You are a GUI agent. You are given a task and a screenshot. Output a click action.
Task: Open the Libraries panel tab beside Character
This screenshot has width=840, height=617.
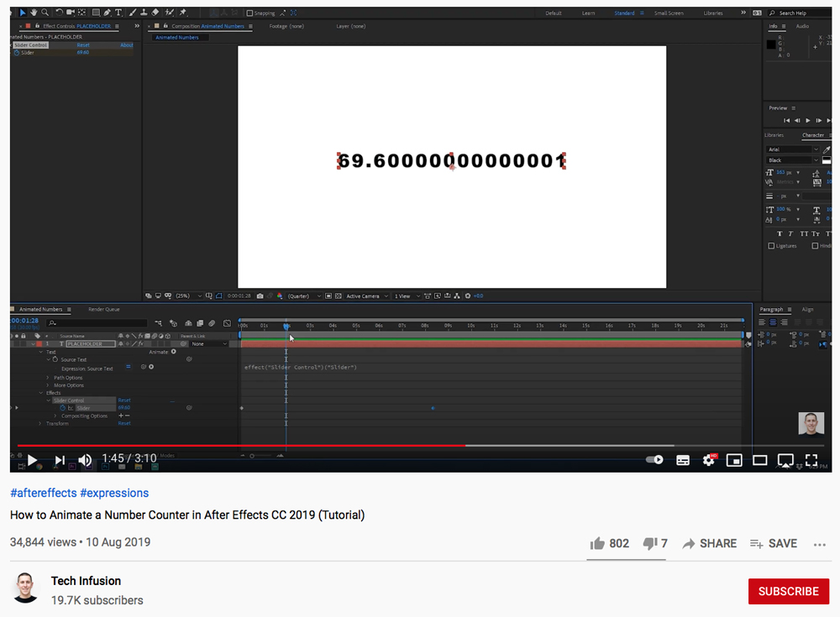pyautogui.click(x=774, y=135)
